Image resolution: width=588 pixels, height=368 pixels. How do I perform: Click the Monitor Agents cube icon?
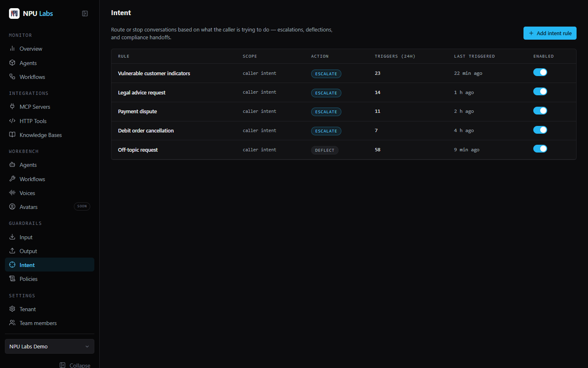pyautogui.click(x=12, y=63)
